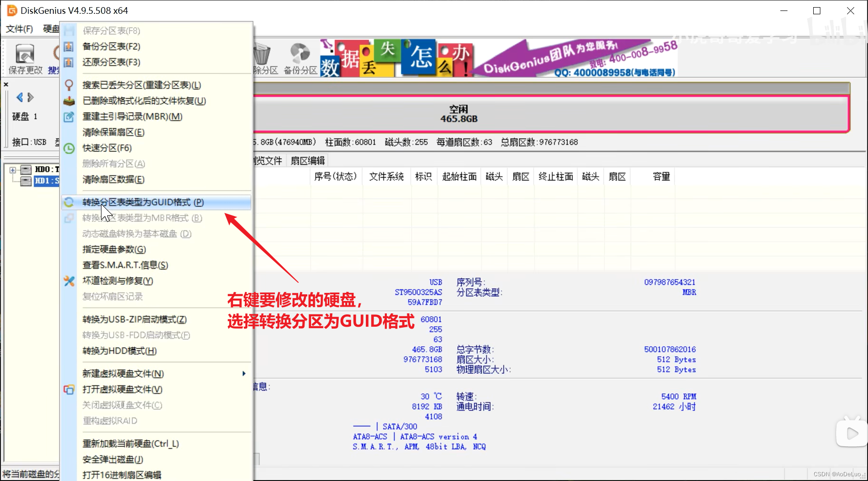Choose 备份分区表(F2) menu entry
The width and height of the screenshot is (868, 481).
(157, 46)
